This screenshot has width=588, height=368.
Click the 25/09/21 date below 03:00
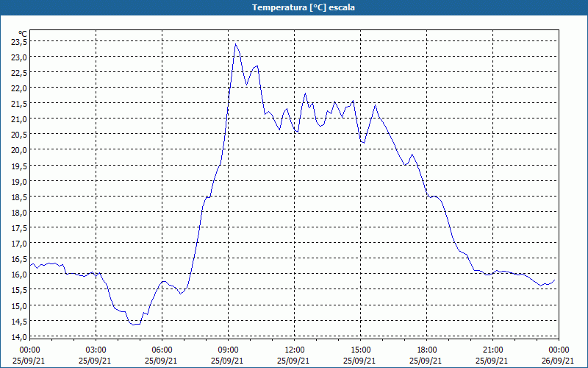point(95,361)
